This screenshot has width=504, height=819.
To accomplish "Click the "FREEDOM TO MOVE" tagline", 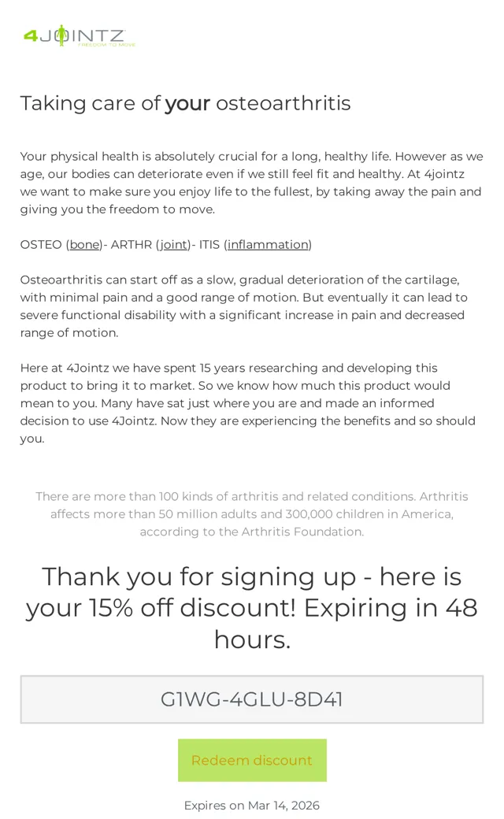I will click(x=107, y=45).
